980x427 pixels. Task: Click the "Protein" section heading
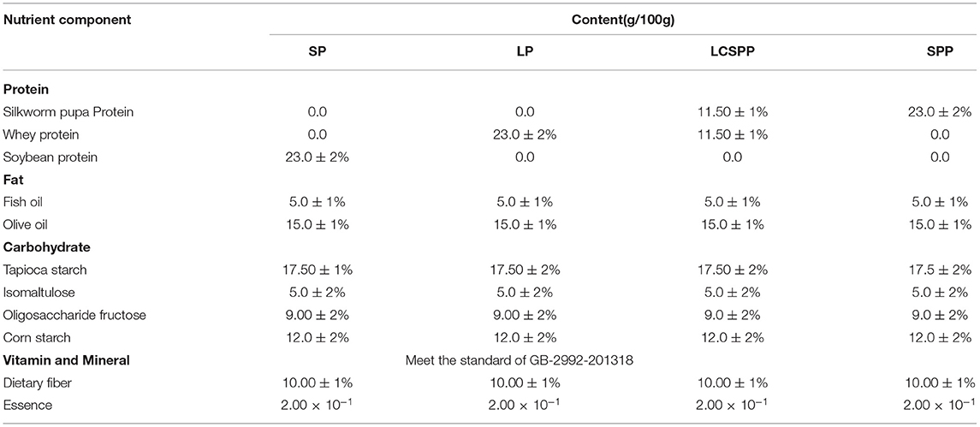pyautogui.click(x=27, y=89)
